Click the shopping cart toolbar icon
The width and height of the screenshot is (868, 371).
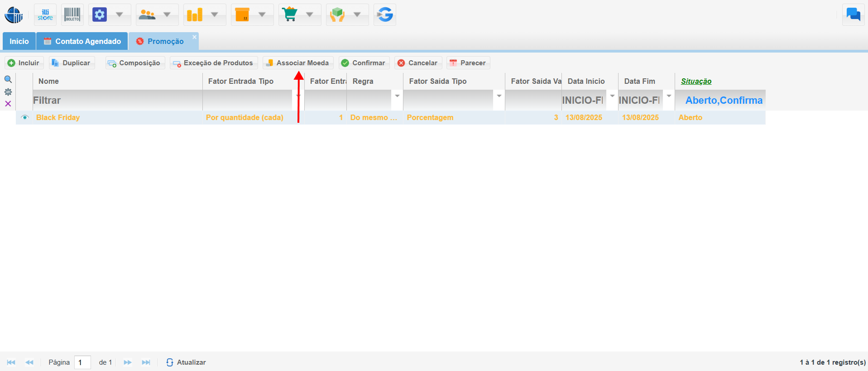[290, 15]
